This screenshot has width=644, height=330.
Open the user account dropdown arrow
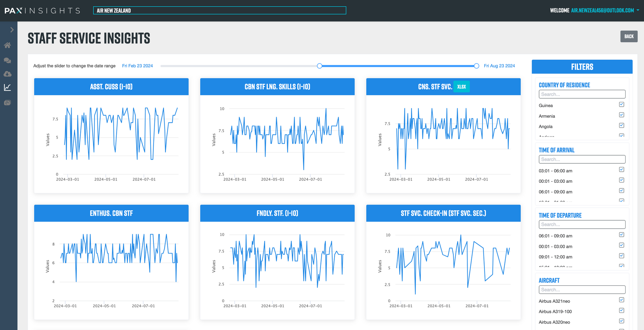tap(638, 10)
